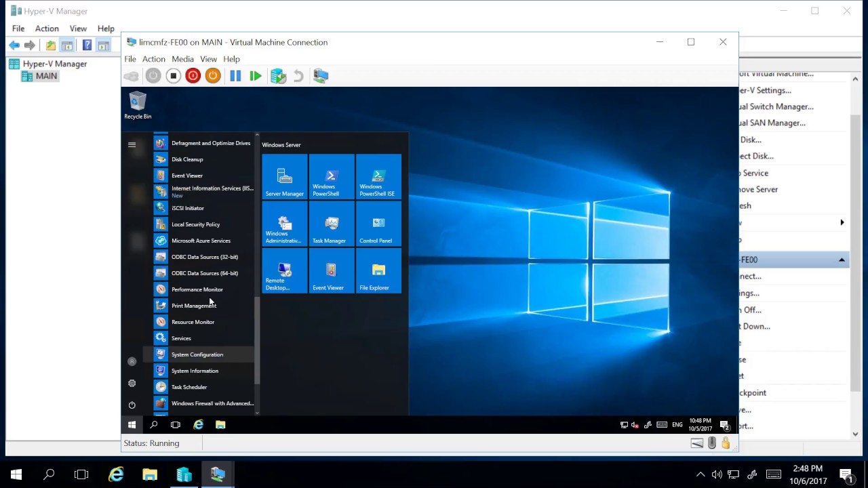Open the VM Action Center notifications icon
This screenshot has width=868, height=488.
725,425
